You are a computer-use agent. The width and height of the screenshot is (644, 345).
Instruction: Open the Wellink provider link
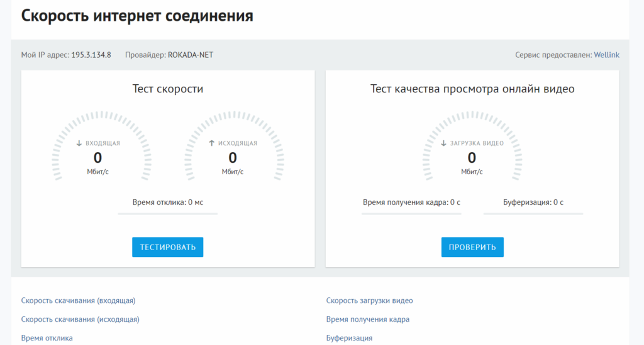pos(606,55)
